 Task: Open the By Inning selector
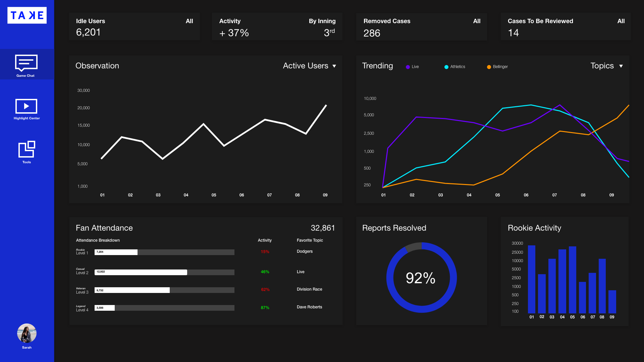point(322,21)
